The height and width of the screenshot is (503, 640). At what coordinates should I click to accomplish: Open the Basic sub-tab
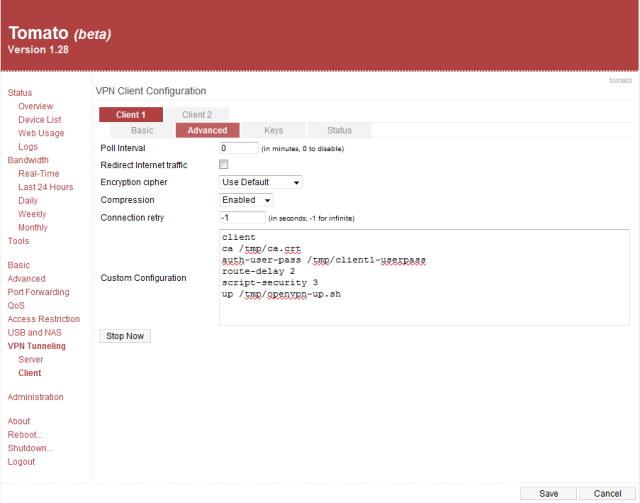click(x=142, y=130)
